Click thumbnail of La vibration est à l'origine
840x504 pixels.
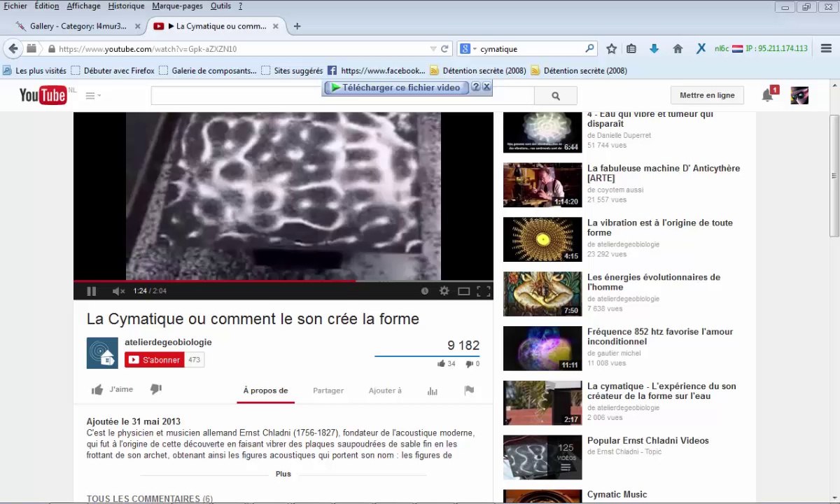click(x=542, y=239)
